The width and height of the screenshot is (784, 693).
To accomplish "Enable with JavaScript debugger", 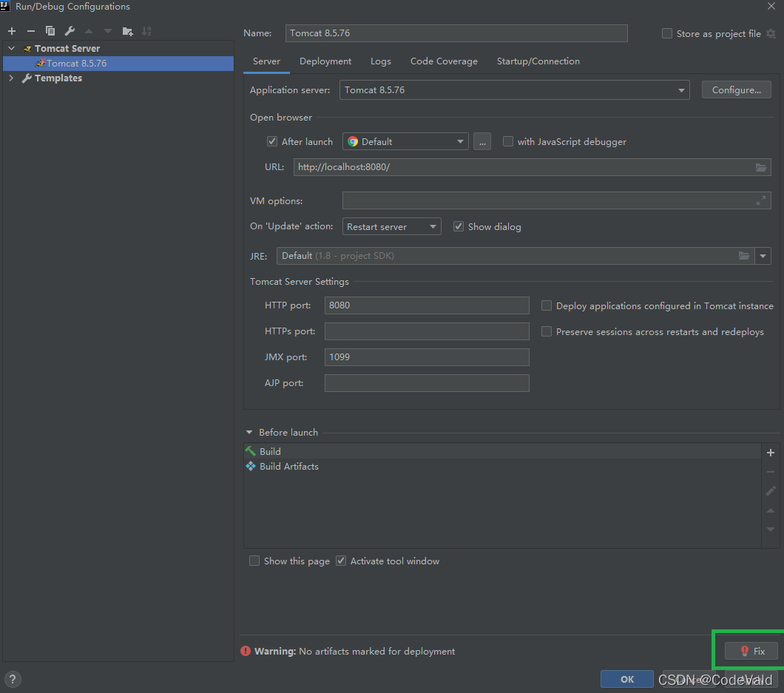I will coord(508,141).
